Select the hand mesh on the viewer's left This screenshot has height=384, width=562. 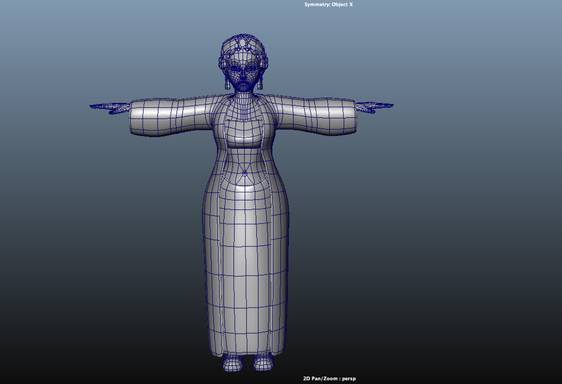click(x=110, y=108)
